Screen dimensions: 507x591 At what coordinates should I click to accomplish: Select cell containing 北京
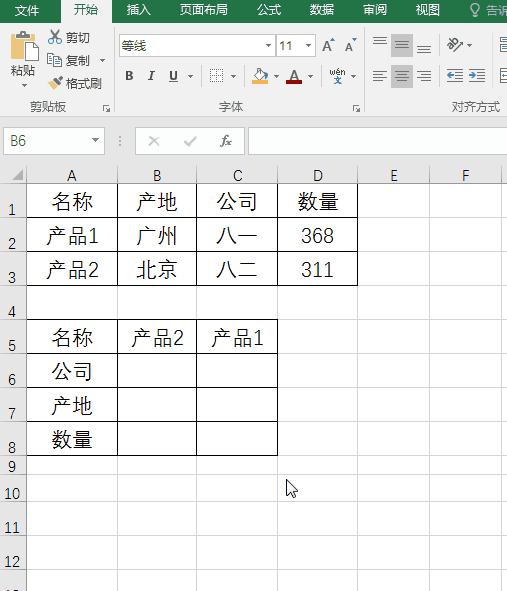[x=157, y=269]
